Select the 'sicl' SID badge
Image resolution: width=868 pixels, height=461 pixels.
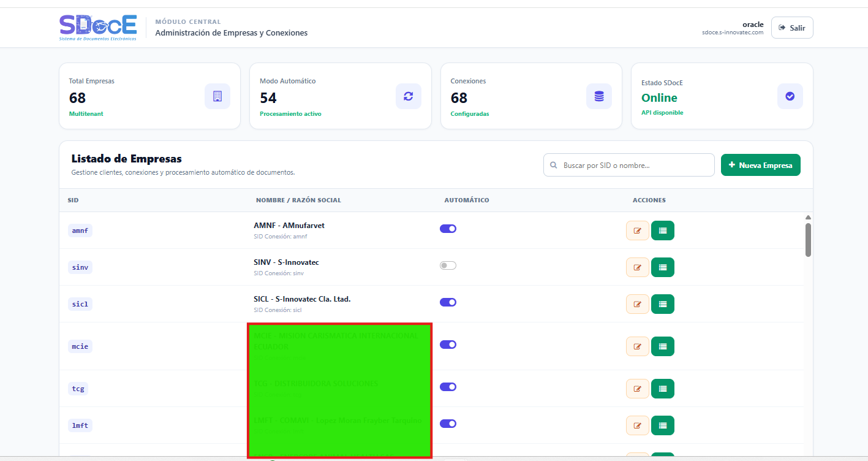coord(80,304)
